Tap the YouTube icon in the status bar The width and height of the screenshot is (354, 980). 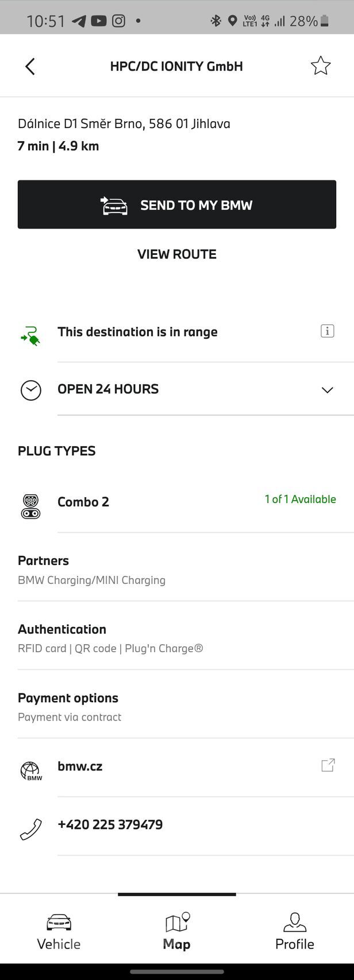98,21
